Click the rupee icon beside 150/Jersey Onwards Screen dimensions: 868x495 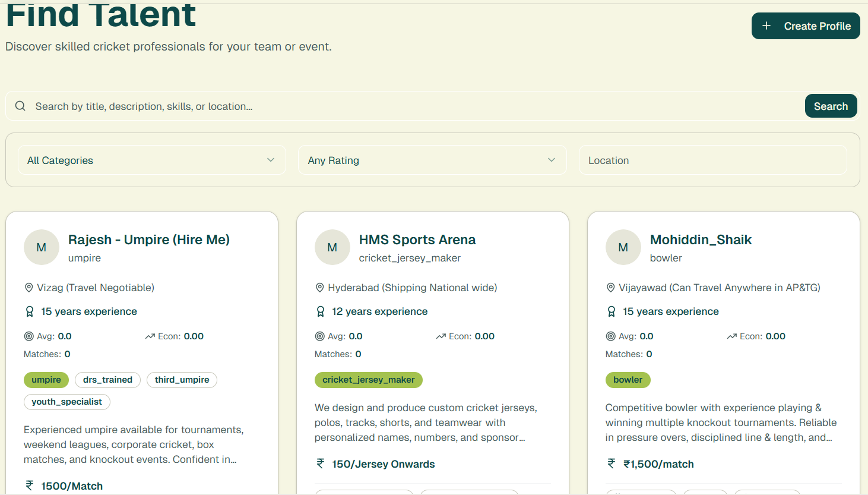click(320, 464)
